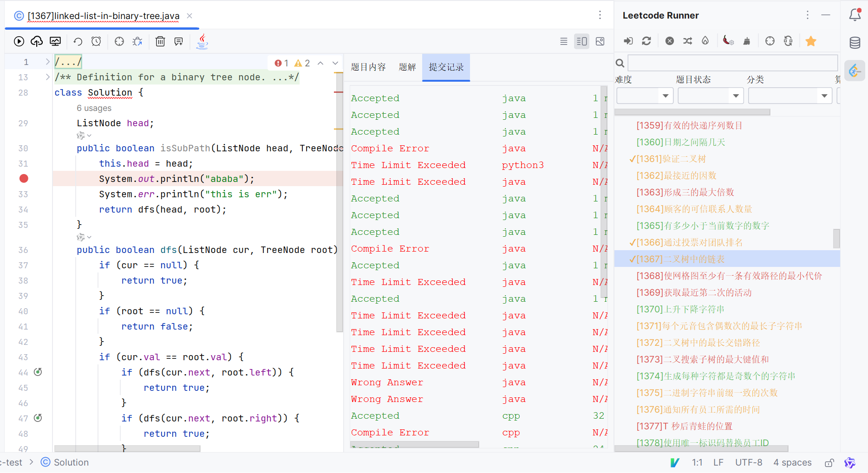Switch to the 题解 tab
This screenshot has height=473, width=868.
(407, 67)
